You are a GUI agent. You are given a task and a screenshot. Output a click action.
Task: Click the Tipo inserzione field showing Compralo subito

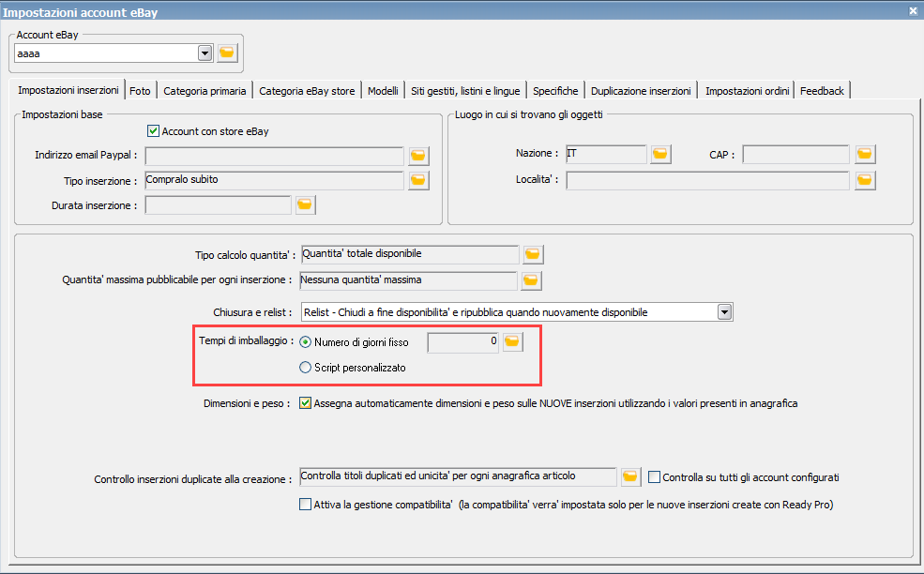[274, 180]
